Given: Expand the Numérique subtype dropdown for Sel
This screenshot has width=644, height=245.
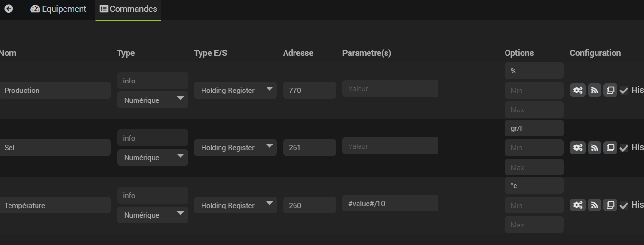Looking at the screenshot, I should (x=152, y=157).
